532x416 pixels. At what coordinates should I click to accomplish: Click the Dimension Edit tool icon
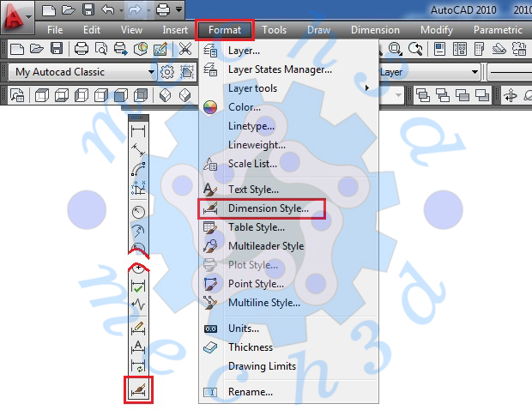point(138,329)
